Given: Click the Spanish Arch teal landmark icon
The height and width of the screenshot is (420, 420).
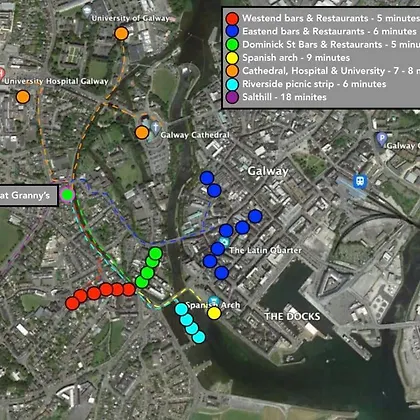Looking at the screenshot, I should coord(214,301).
